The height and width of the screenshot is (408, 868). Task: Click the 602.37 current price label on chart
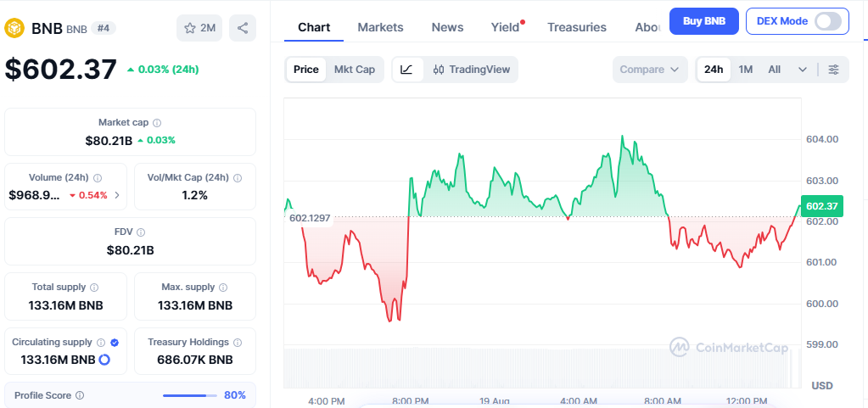coord(821,206)
